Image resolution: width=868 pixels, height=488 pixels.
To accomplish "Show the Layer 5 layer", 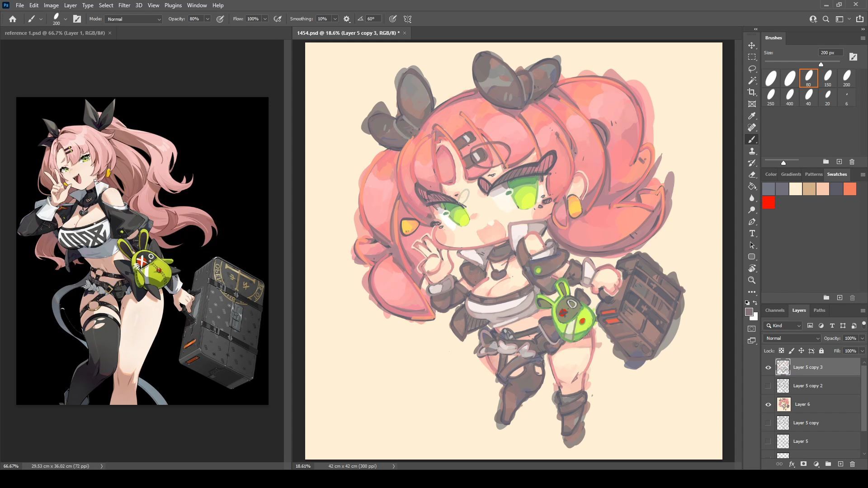I will point(768,441).
